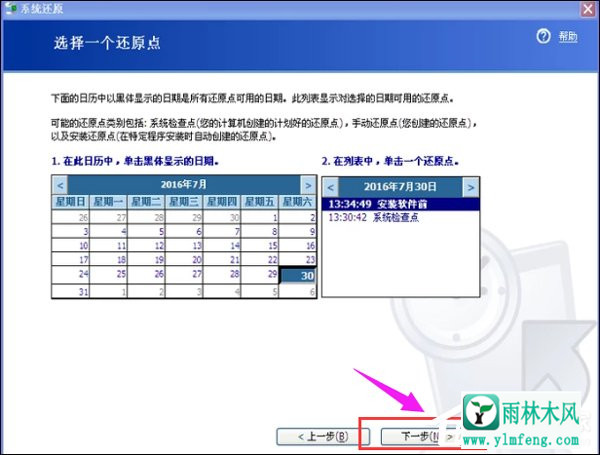The height and width of the screenshot is (455, 600).
Task: Select July 10 in the calendar
Action: click(x=71, y=245)
